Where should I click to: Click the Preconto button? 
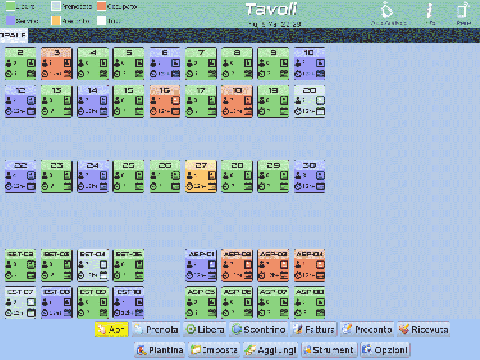click(367, 330)
